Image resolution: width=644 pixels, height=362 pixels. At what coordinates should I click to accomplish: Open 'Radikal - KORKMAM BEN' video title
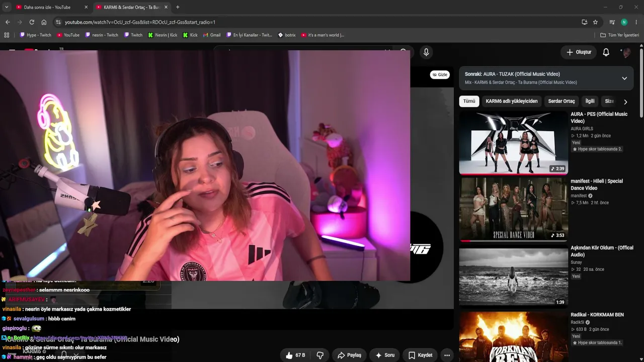597,315
